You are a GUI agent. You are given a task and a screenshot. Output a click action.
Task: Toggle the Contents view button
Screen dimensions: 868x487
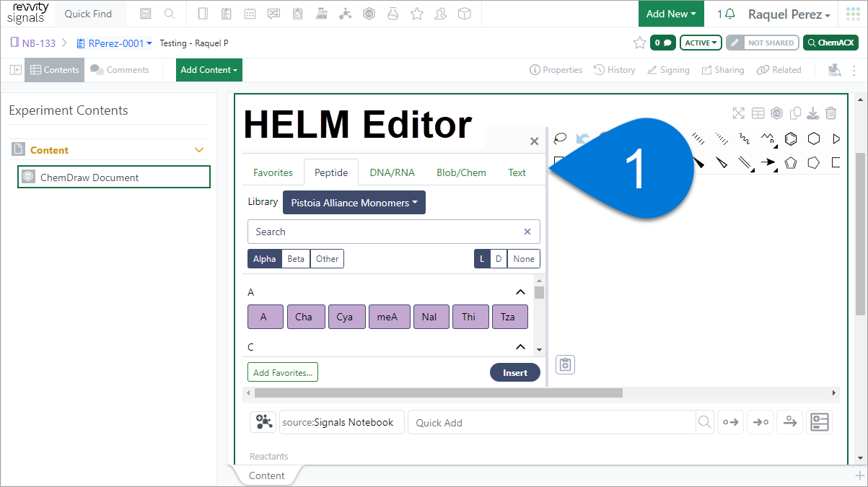pos(55,70)
